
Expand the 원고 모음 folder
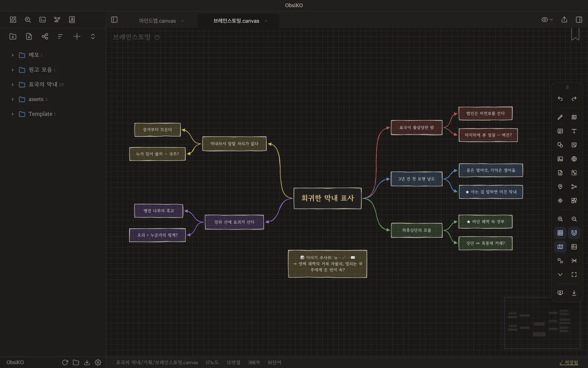pos(12,70)
